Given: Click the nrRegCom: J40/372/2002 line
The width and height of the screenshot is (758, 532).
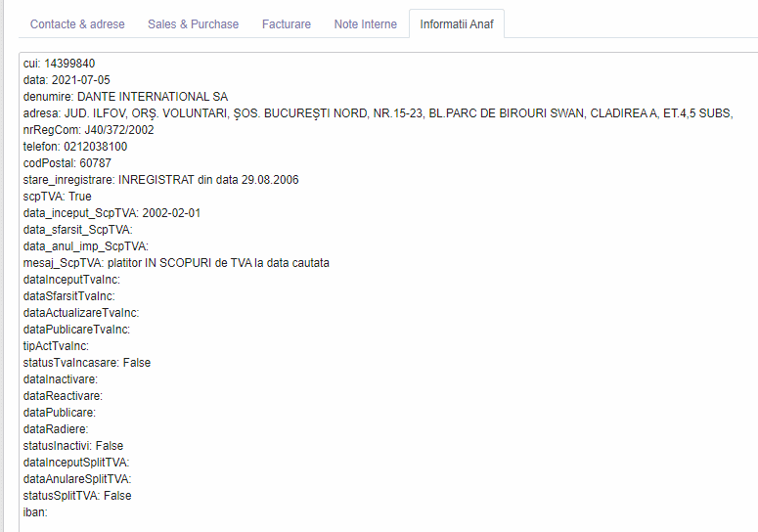Looking at the screenshot, I should tap(88, 130).
